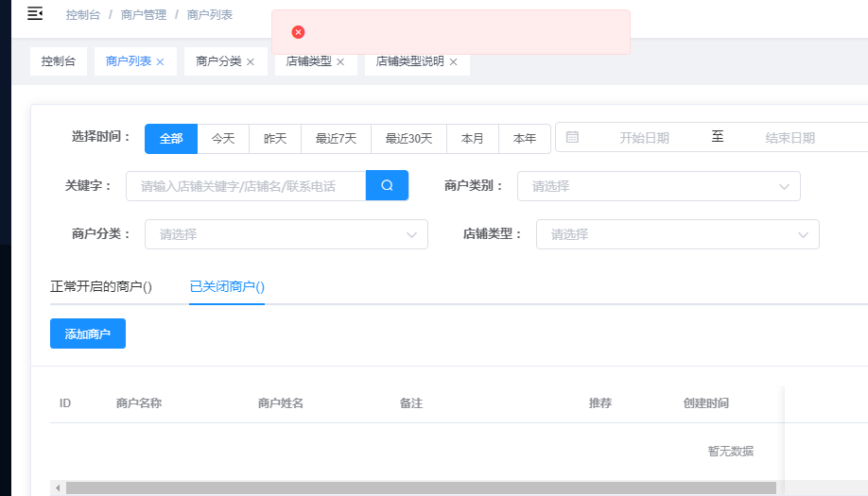Open the 商户分类 dropdown
The height and width of the screenshot is (496, 868).
[x=286, y=234]
